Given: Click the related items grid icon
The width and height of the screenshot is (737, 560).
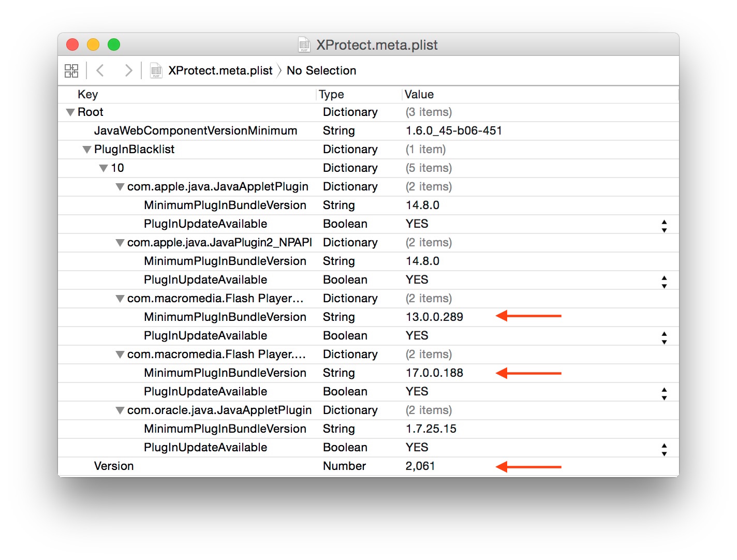Looking at the screenshot, I should pyautogui.click(x=71, y=71).
